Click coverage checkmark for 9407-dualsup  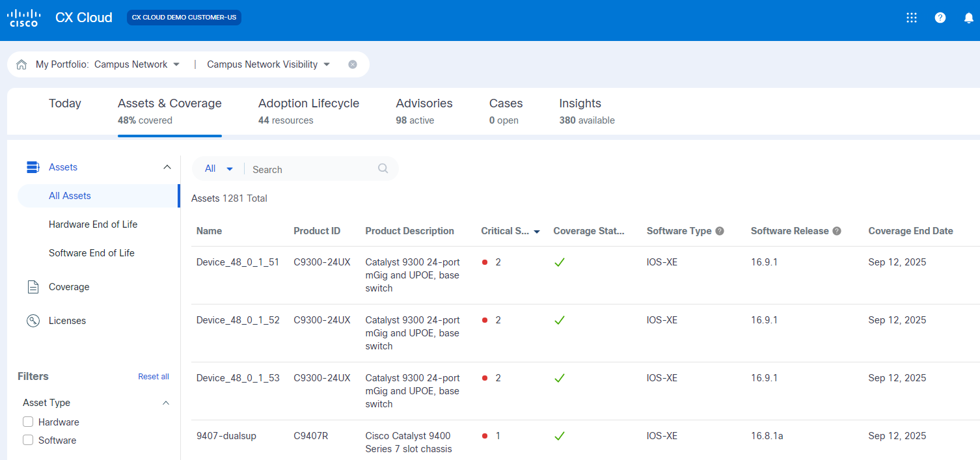(x=560, y=436)
